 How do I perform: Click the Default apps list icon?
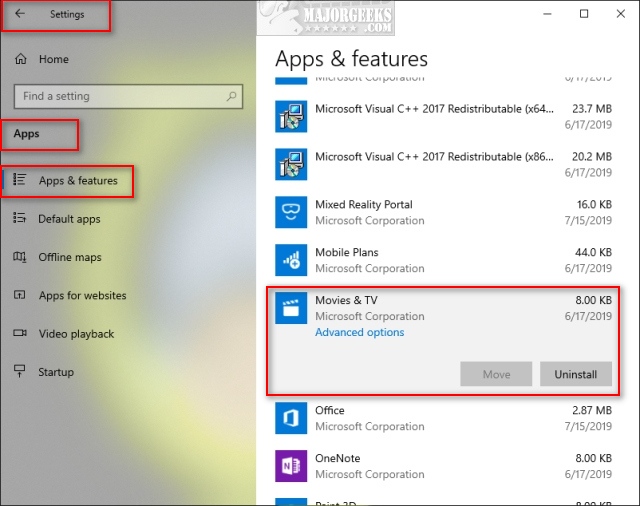pyautogui.click(x=20, y=218)
